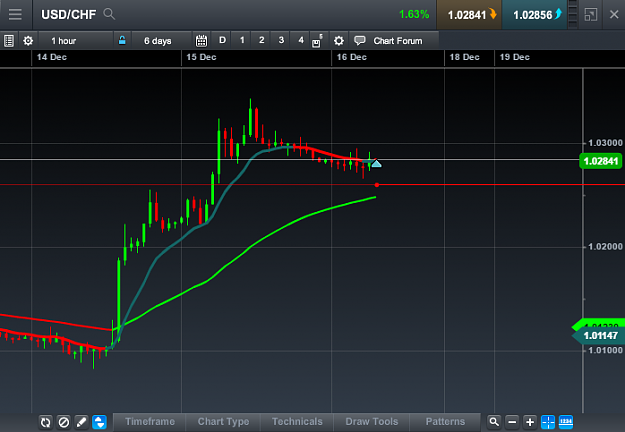The image size is (625, 432).
Task: Open the Timeframe tab
Action: point(150,422)
